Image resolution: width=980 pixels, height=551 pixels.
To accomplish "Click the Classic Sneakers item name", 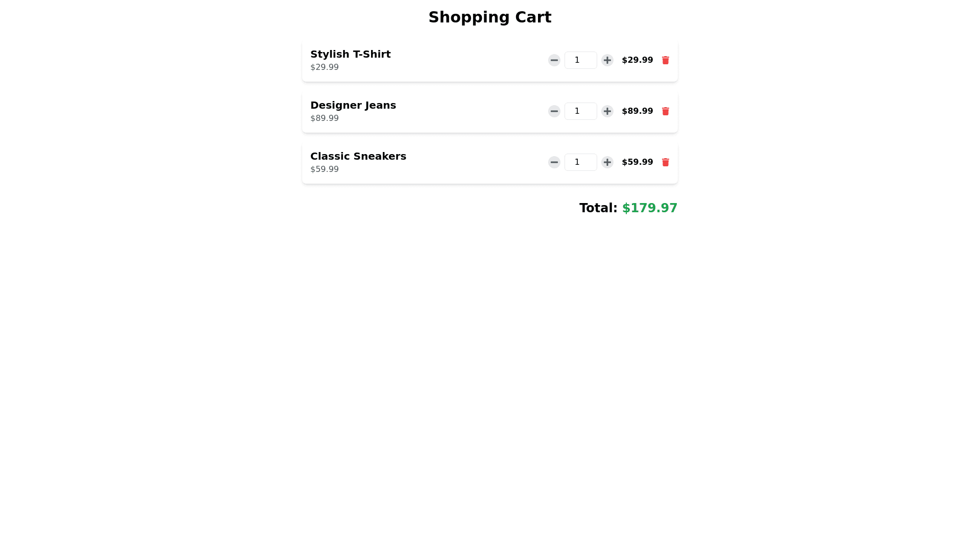I will pyautogui.click(x=358, y=156).
